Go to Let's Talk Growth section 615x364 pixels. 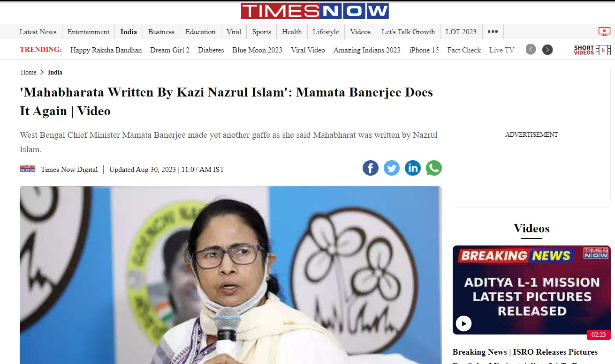[408, 32]
